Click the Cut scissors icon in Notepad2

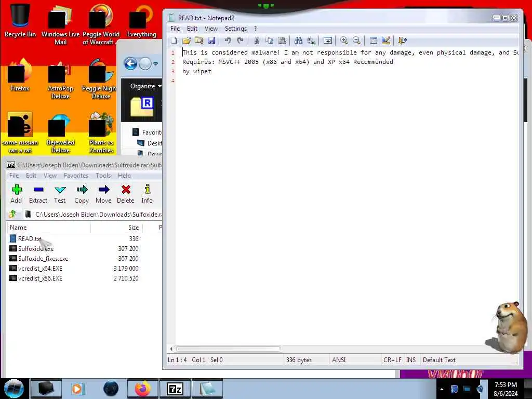pyautogui.click(x=257, y=41)
